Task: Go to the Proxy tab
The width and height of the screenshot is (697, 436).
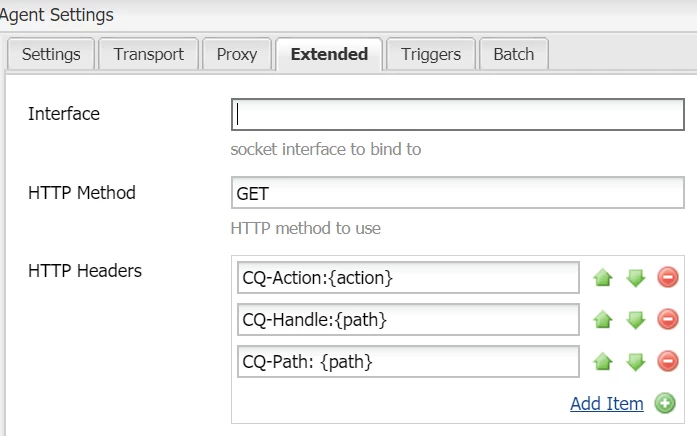Action: point(236,54)
